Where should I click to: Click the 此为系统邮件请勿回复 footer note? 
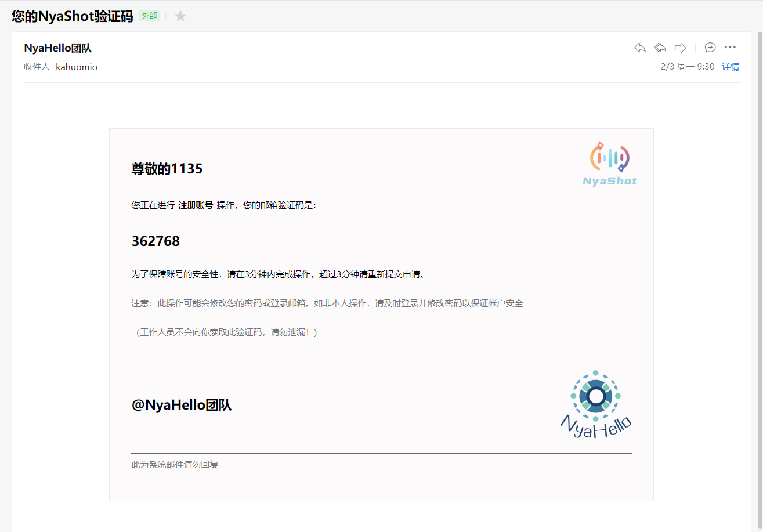coord(175,465)
